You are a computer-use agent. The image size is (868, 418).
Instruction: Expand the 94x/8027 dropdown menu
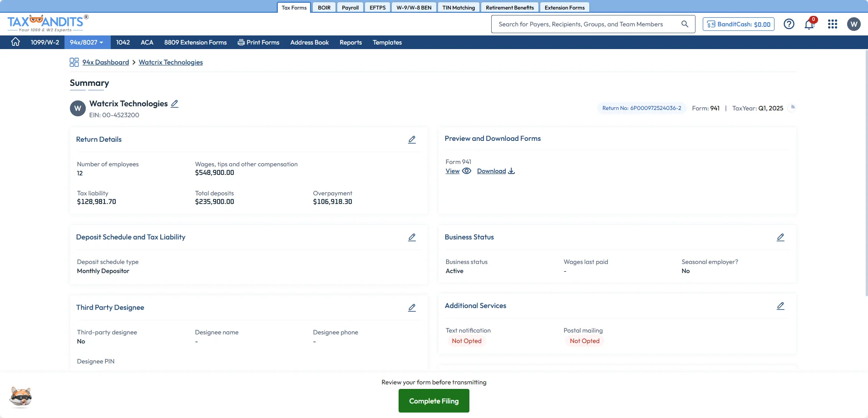(86, 42)
